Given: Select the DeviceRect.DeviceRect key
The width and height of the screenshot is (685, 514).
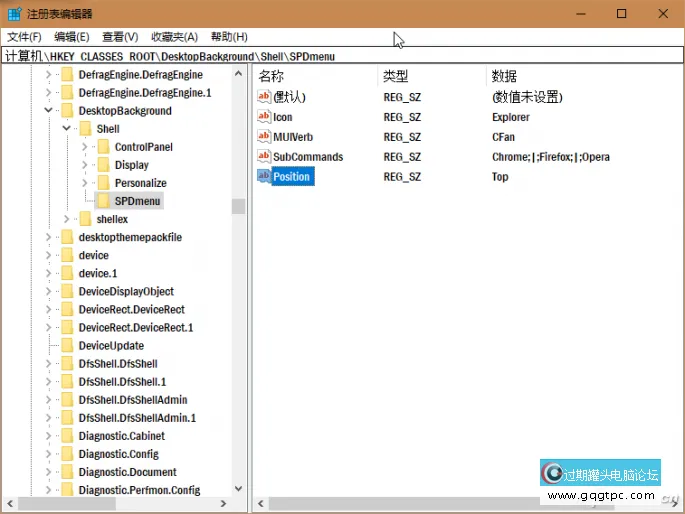Looking at the screenshot, I should [x=131, y=310].
